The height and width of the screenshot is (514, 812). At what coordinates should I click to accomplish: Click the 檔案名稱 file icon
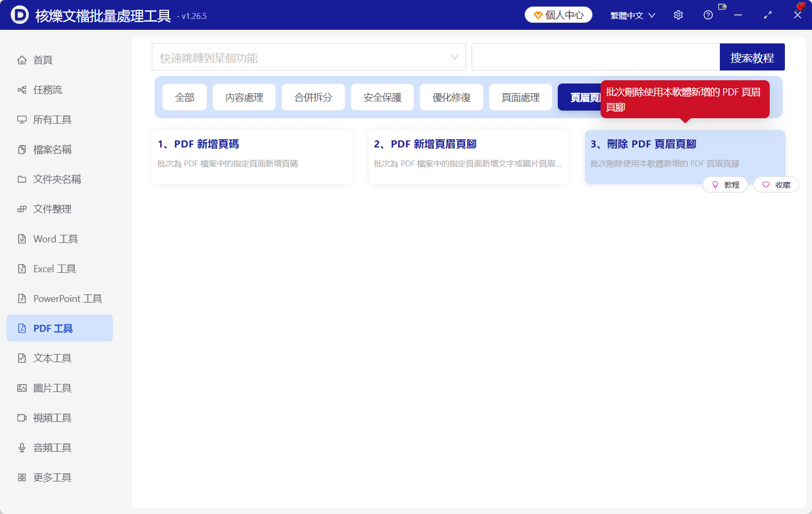22,149
